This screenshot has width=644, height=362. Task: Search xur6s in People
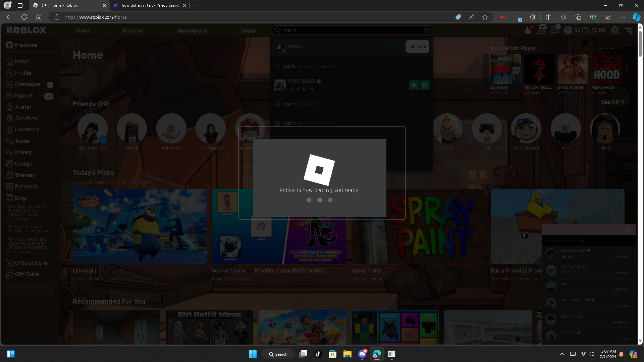pyautogui.click(x=352, y=105)
